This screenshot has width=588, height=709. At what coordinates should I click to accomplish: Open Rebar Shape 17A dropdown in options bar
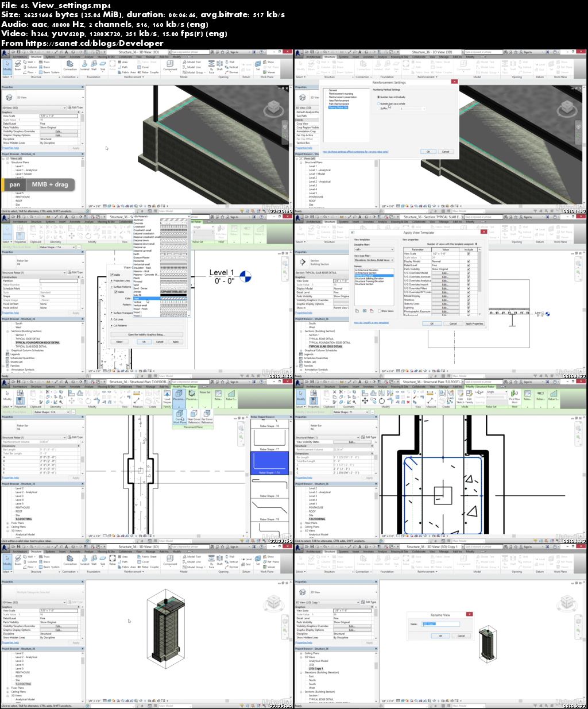coord(52,412)
